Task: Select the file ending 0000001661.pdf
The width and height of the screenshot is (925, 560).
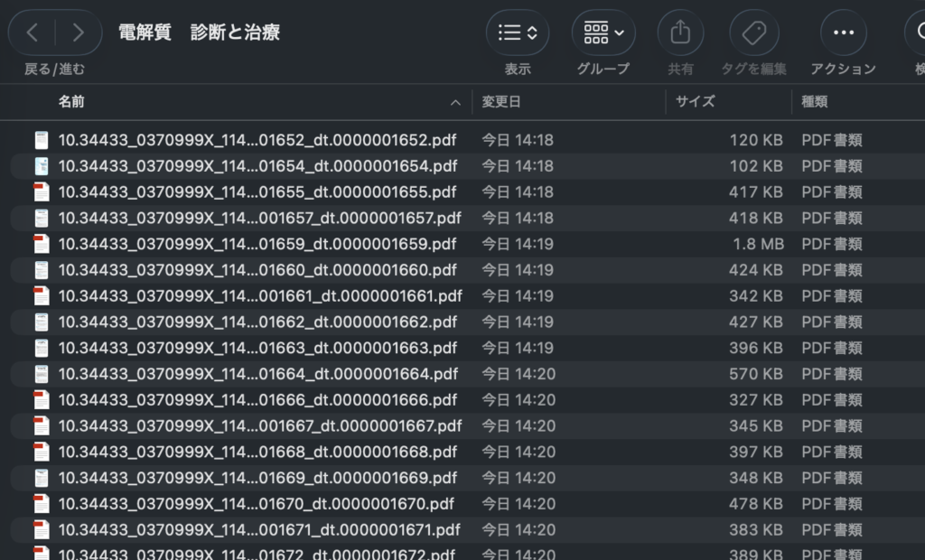Action: click(260, 296)
